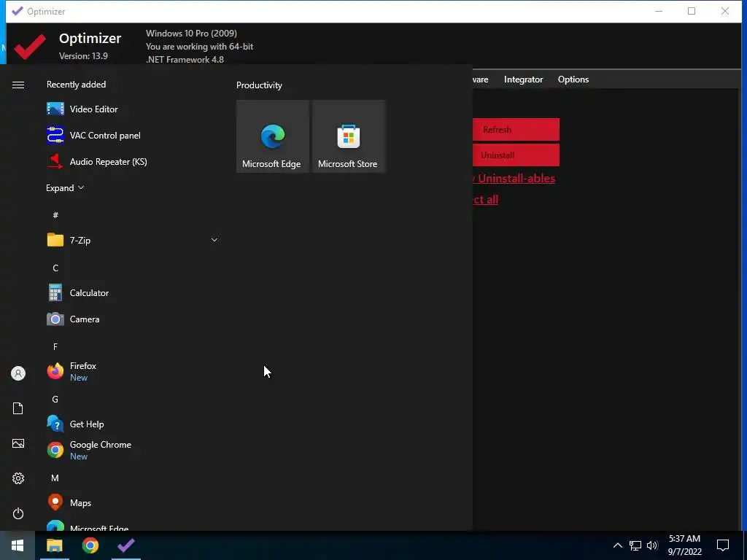This screenshot has width=747, height=560.
Task: Jump to letter G section header
Action: pos(55,400)
